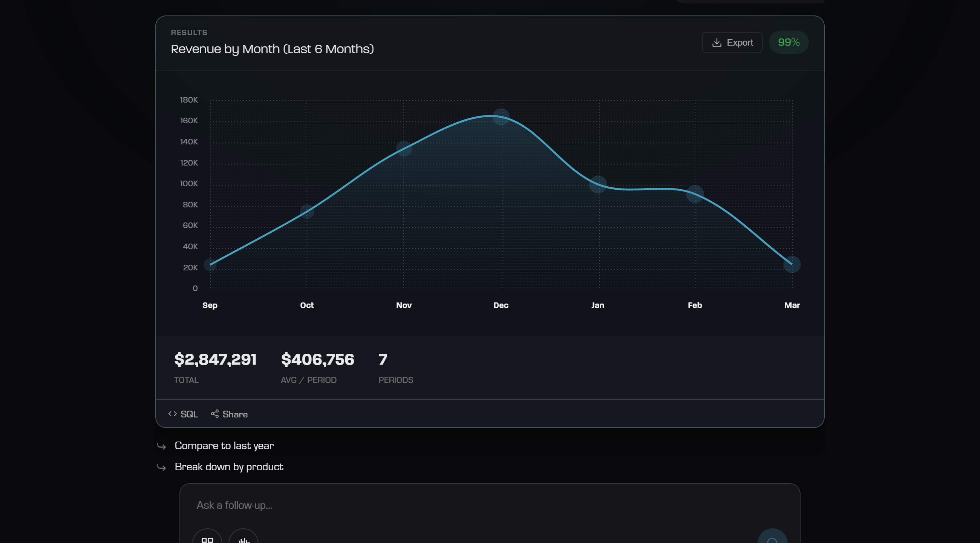Click the arrow icon beside 'Compare to last year'

(162, 446)
